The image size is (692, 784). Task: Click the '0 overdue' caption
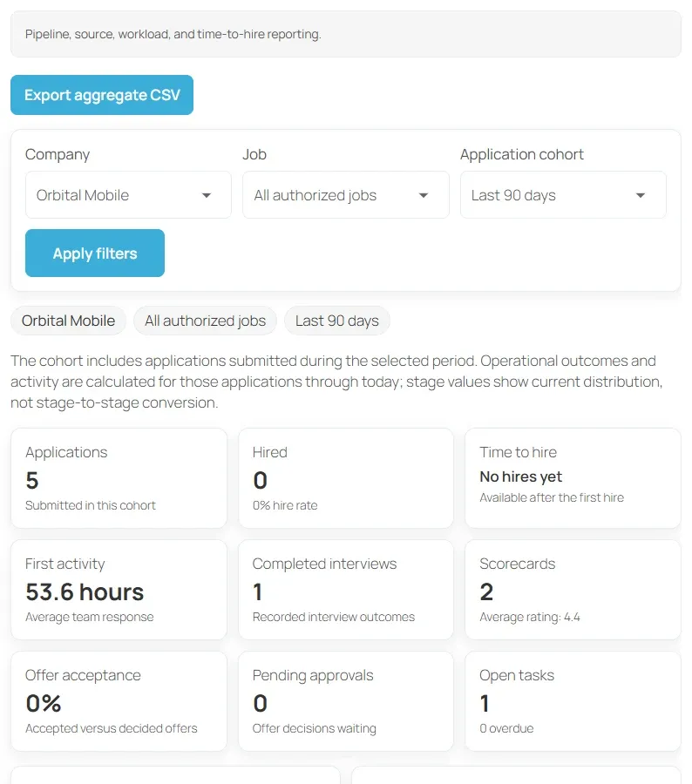click(x=507, y=728)
